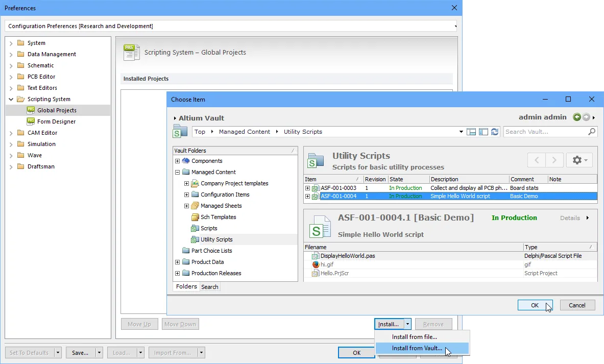Click the search magnifier in Search Vault

[x=592, y=132]
